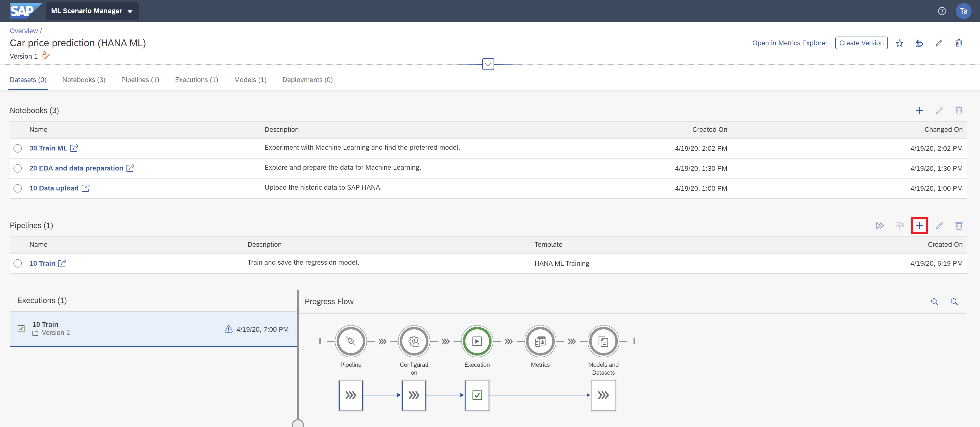Open help via the question mark icon
Viewport: 980px width, 427px height.
click(942, 11)
